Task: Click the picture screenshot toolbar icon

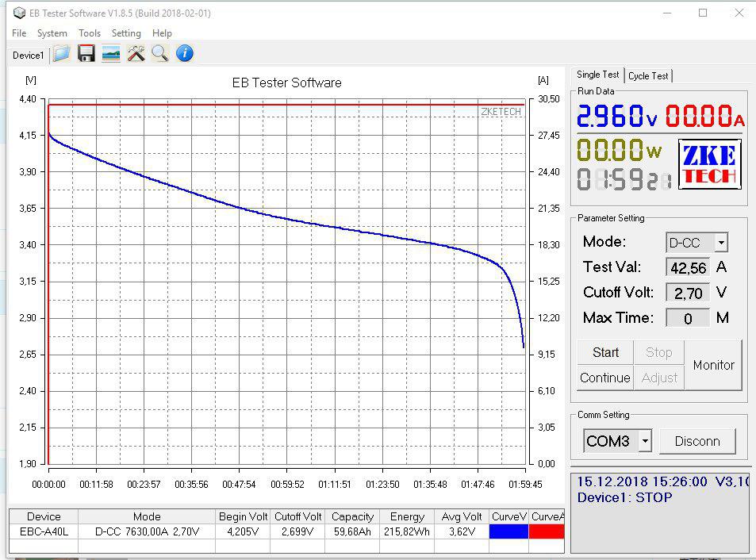Action: coord(111,53)
